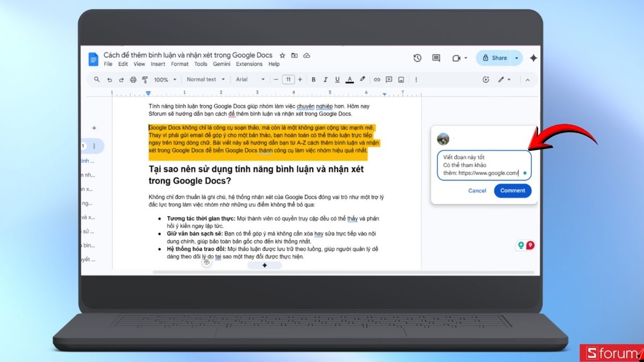
Task: Undo the last action
Action: tap(109, 79)
